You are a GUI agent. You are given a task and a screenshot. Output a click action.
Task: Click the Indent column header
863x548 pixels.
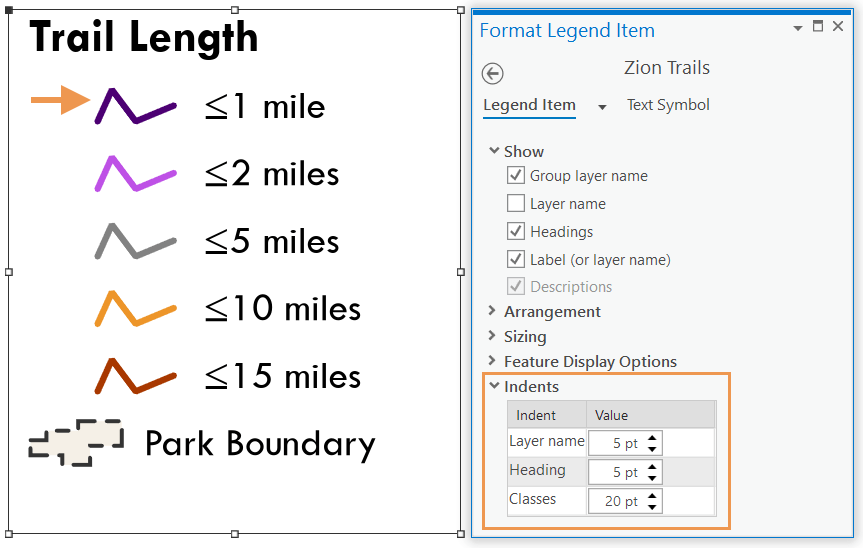[x=547, y=415]
